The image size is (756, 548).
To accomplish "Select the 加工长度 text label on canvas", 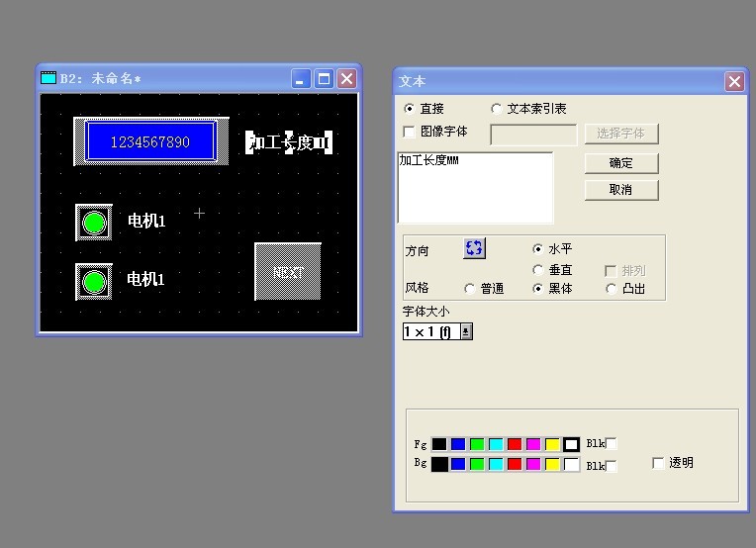I will pos(288,142).
